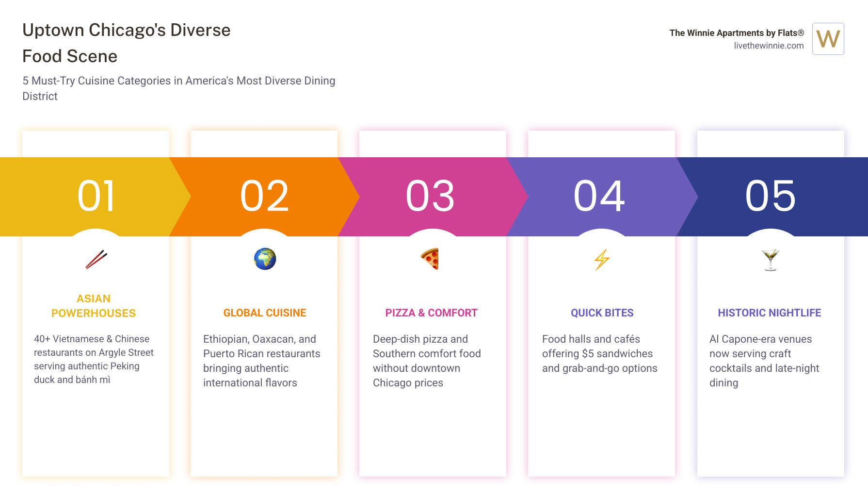Click the Pizza & Comfort heading

point(431,313)
